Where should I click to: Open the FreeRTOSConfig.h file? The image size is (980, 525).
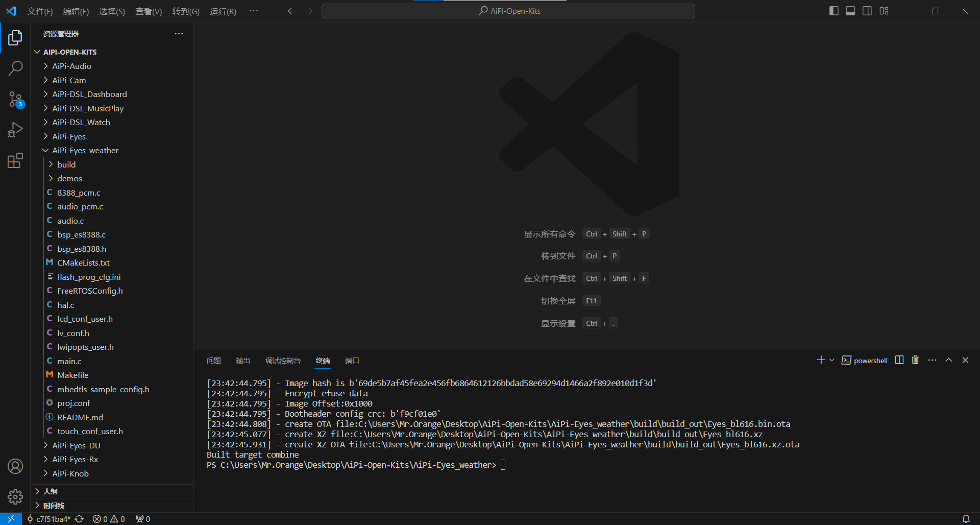112,291
